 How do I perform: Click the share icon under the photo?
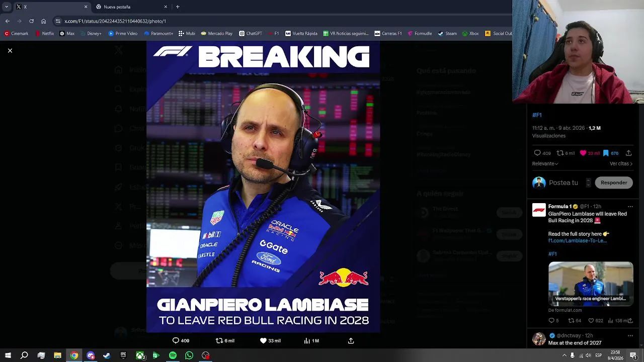pyautogui.click(x=351, y=340)
